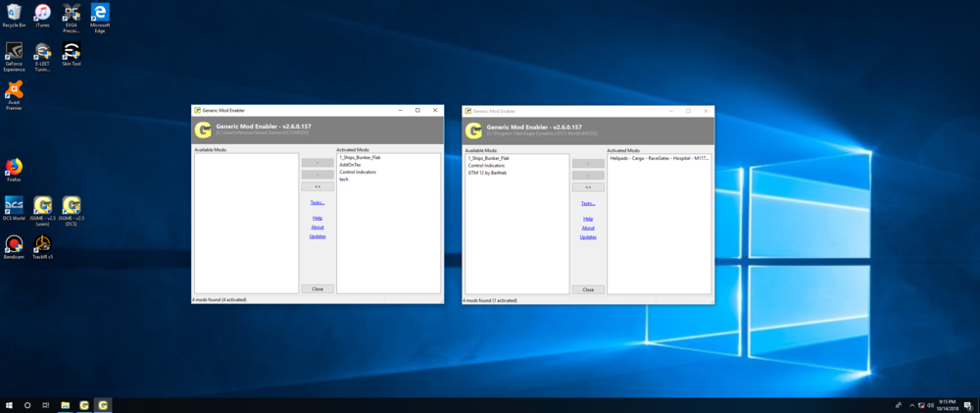This screenshot has height=413, width=980.
Task: Select the 'Helipads - Cargo - RaceGates' activated mod
Action: (x=659, y=158)
